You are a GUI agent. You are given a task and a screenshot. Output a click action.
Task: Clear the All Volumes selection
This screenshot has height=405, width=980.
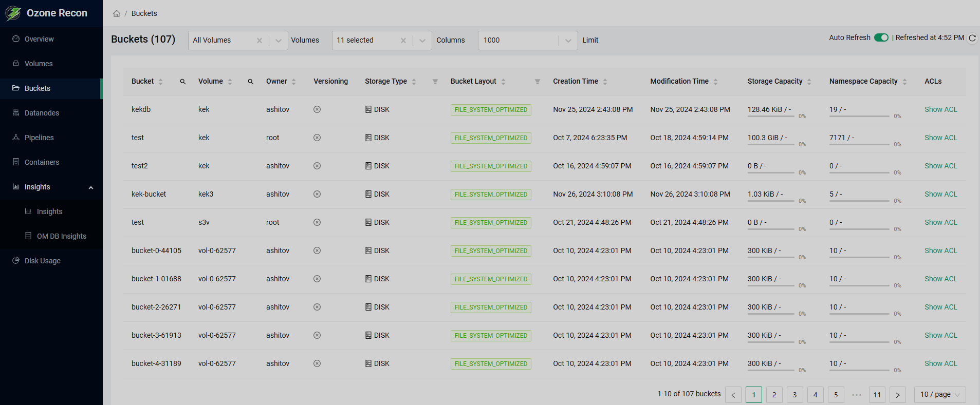tap(260, 41)
